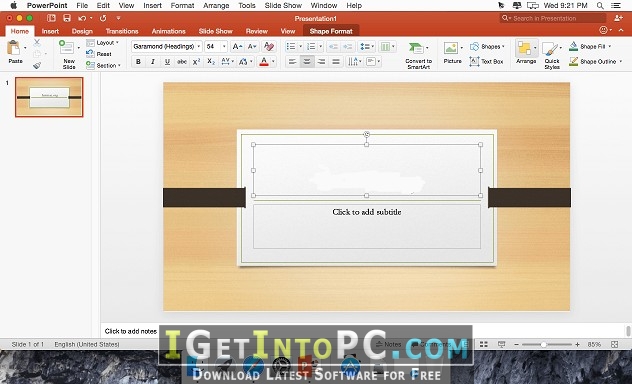Open the font size 54 dropdown
The width and height of the screenshot is (632, 384).
tap(224, 47)
